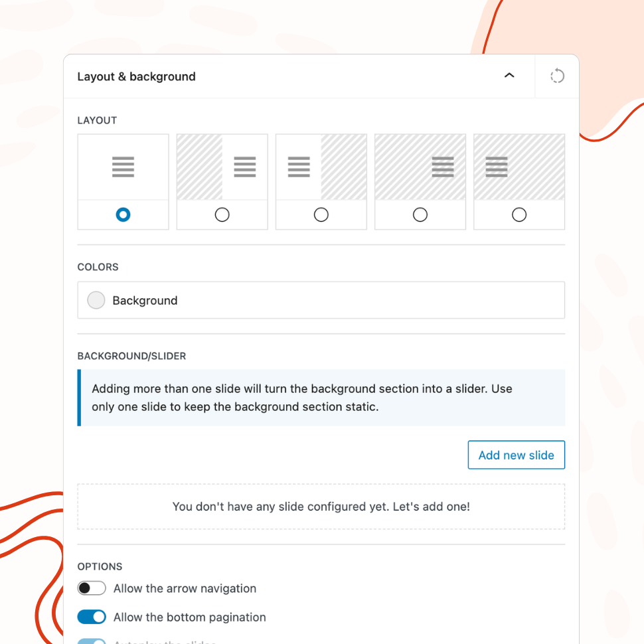Collapse the Layout & background panel chevron
644x644 pixels.
click(x=509, y=76)
